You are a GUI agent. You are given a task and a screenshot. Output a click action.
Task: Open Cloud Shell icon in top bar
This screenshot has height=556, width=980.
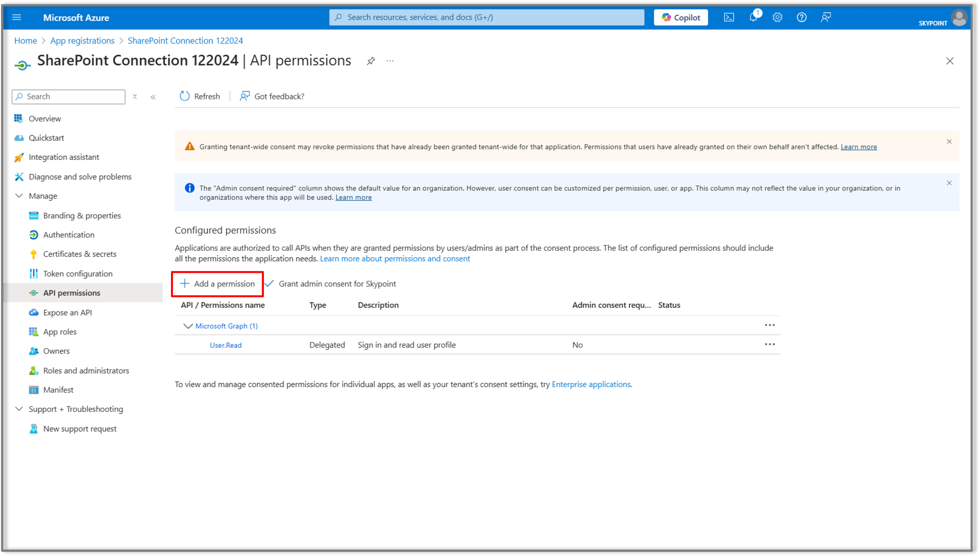click(x=729, y=17)
